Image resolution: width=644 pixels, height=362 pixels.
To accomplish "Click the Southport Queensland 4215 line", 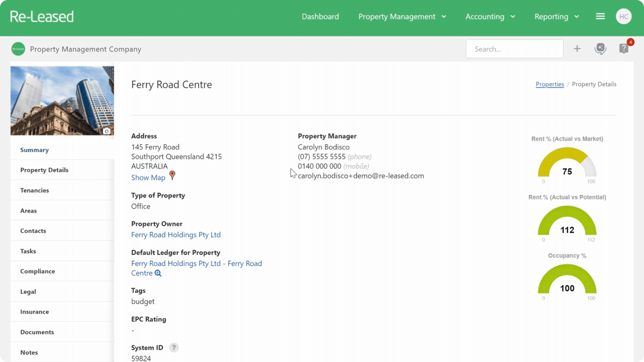I will coord(176,157).
